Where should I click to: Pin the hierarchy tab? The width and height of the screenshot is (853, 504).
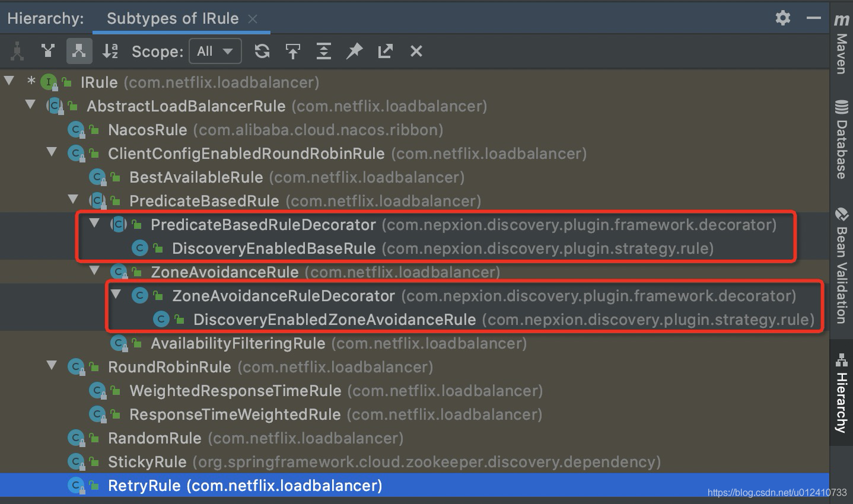[354, 51]
